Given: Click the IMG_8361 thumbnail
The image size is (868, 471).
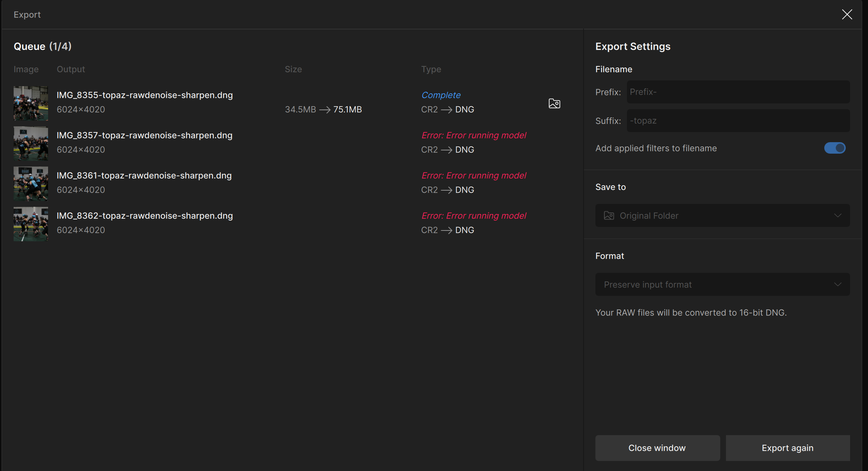Looking at the screenshot, I should tap(31, 183).
